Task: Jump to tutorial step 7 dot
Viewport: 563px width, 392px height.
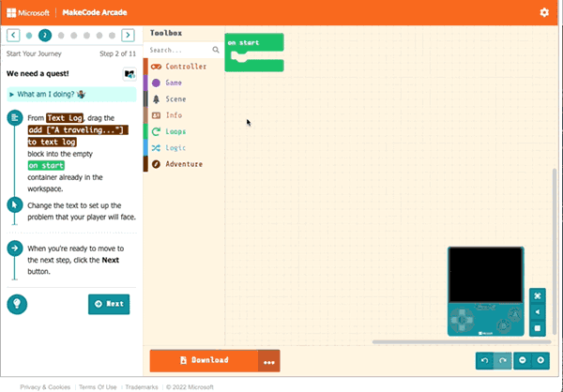Action: click(112, 36)
